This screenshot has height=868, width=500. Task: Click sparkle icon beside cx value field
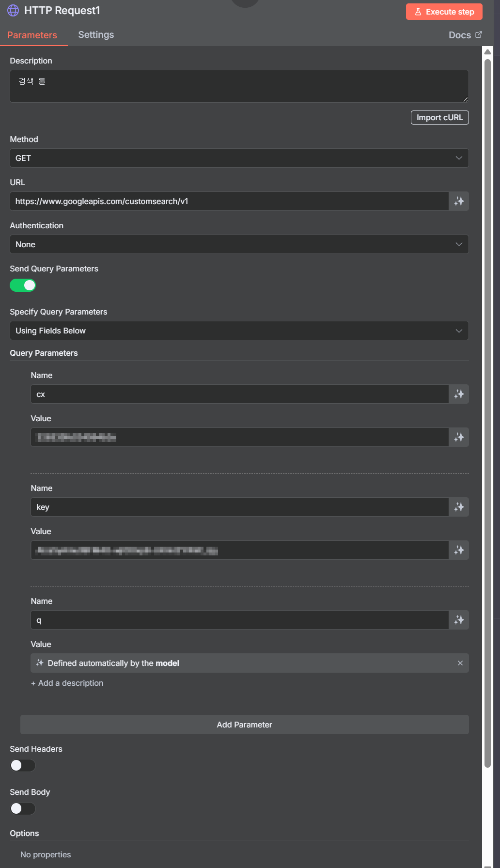pos(459,437)
